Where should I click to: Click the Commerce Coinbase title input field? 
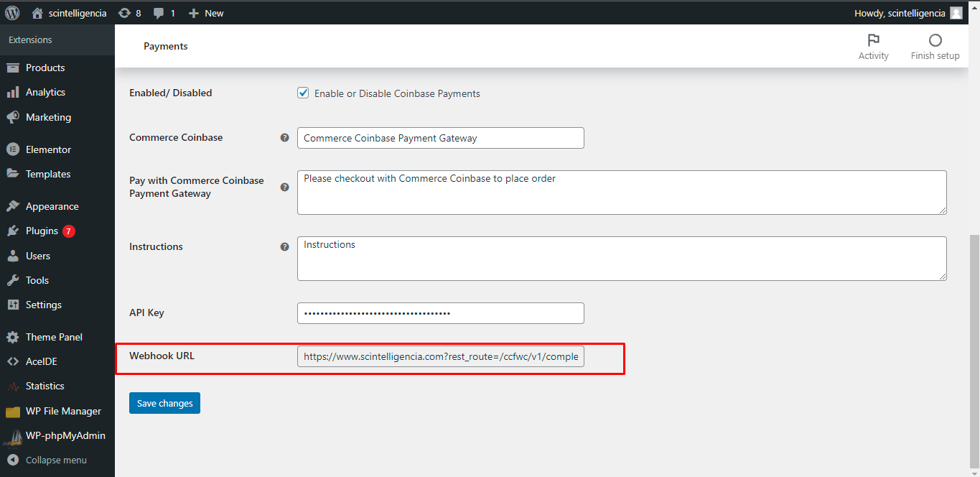tap(441, 138)
